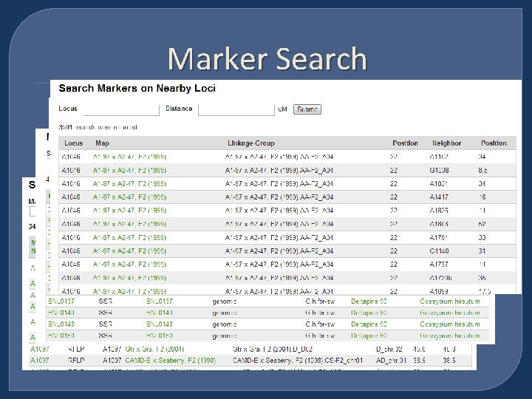Select the neighbor cell A1102
The height and width of the screenshot is (399, 532).
pos(439,157)
